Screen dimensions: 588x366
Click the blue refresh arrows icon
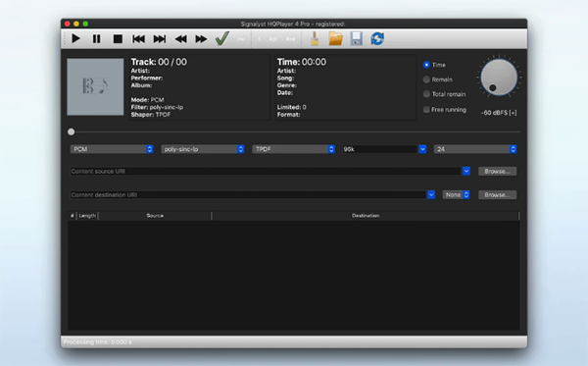tap(377, 38)
